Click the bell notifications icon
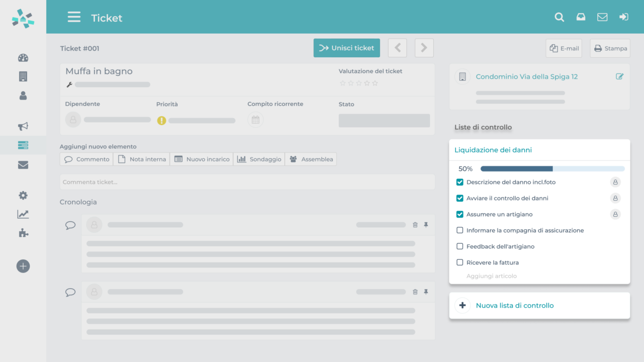The width and height of the screenshot is (644, 362). (581, 17)
